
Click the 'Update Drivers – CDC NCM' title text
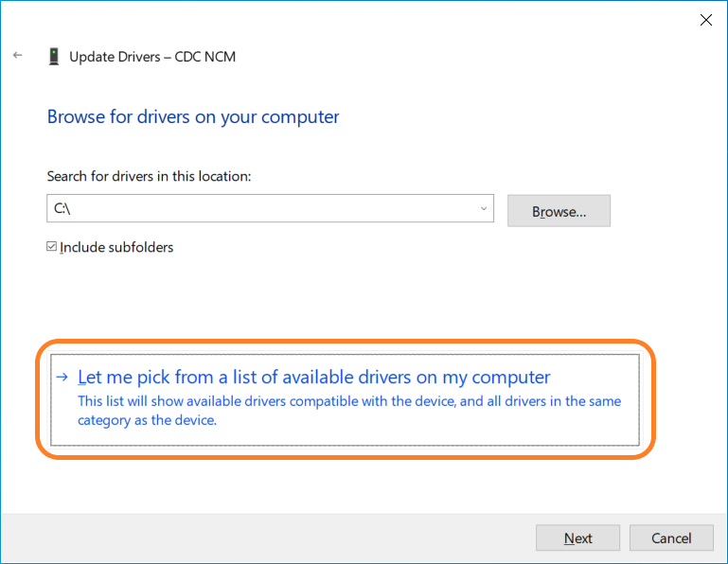click(152, 57)
